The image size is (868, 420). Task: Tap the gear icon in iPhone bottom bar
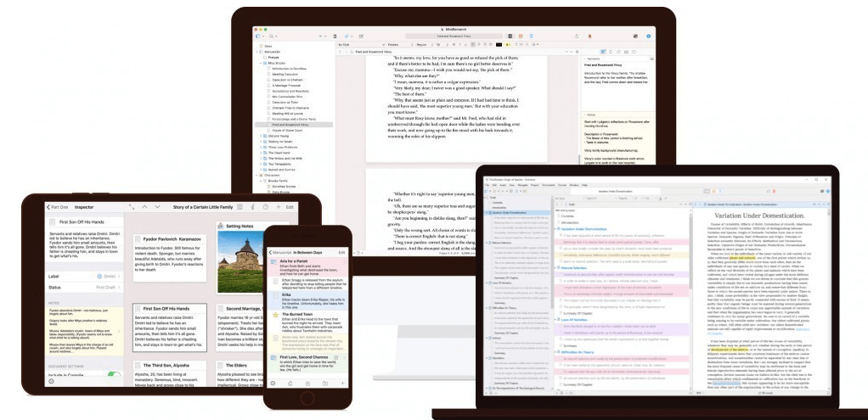point(273,383)
